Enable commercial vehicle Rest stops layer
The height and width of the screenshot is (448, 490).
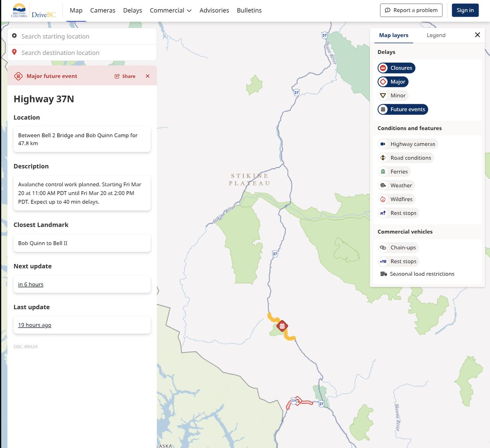click(398, 261)
